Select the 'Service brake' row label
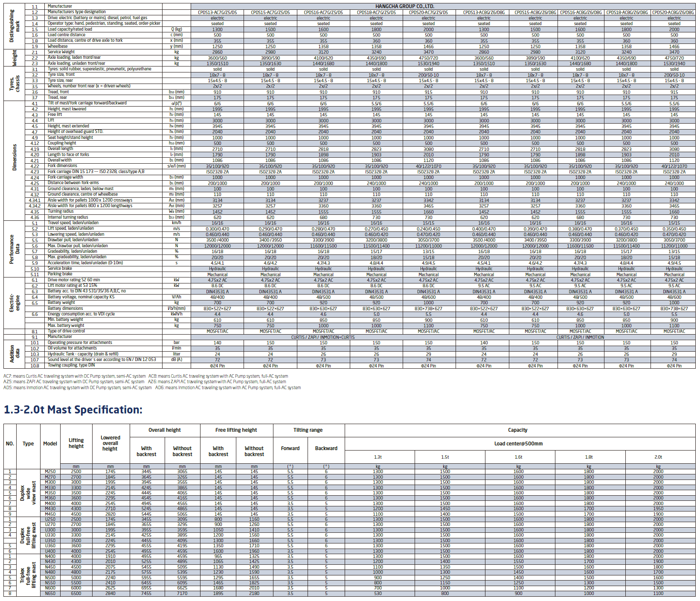 [60, 269]
